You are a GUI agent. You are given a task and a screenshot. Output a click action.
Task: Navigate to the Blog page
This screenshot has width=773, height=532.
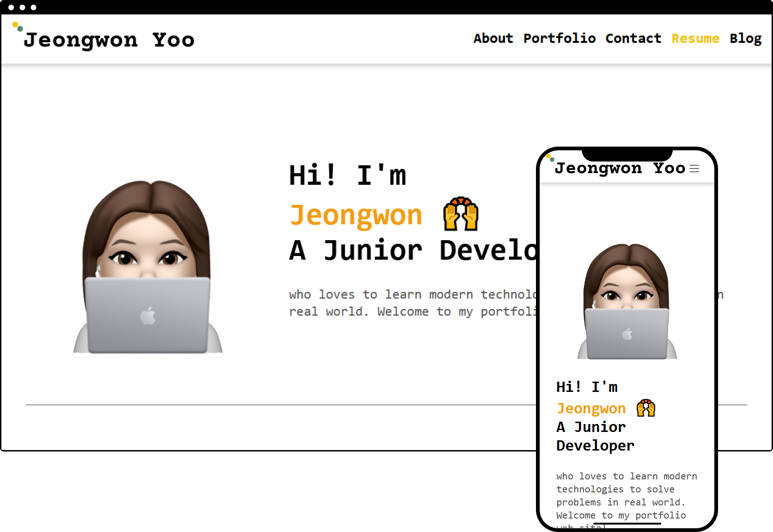coord(746,39)
